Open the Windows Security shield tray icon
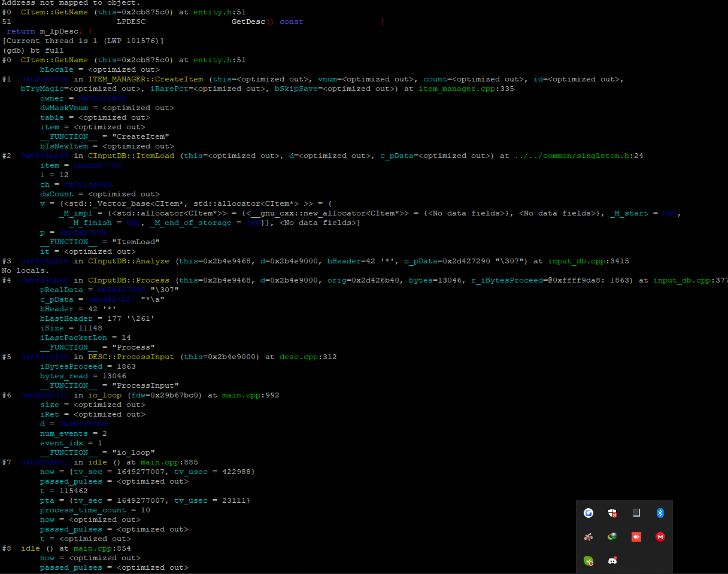Image resolution: width=728 pixels, height=574 pixels. tap(612, 513)
